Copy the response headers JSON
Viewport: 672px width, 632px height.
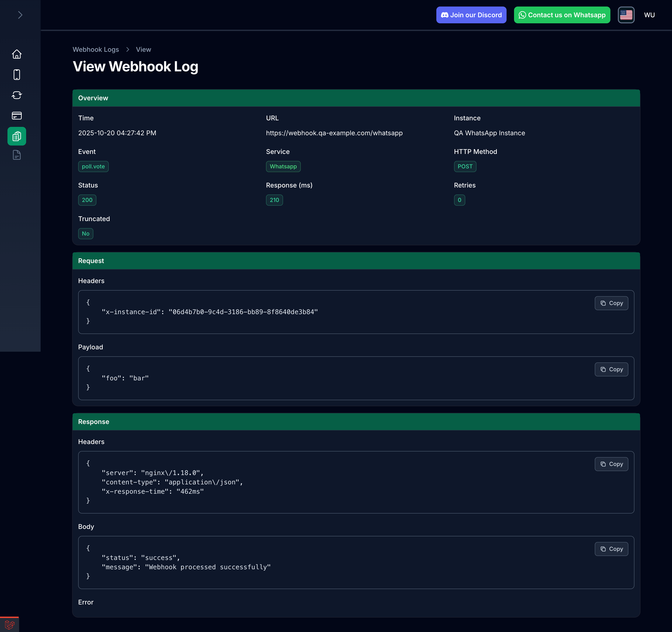[611, 464]
